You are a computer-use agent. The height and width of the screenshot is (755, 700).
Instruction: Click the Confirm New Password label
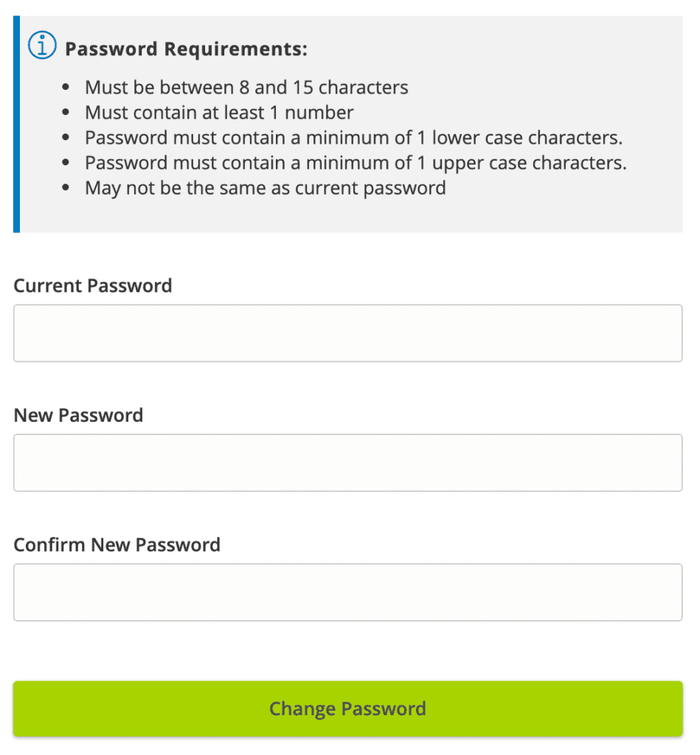[x=117, y=546]
